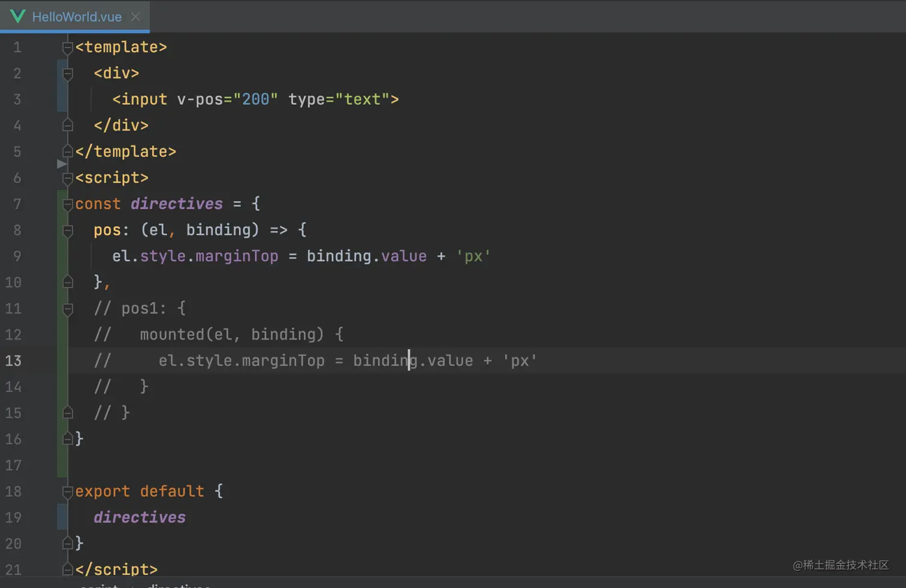906x588 pixels.
Task: Collapse the pos arrow function on line 8
Action: click(x=68, y=231)
